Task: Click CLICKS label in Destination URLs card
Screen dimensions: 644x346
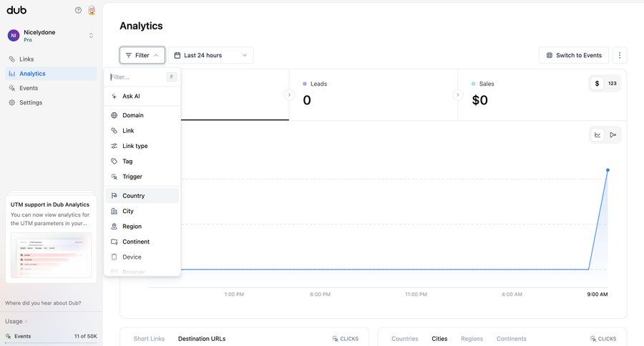Action: tap(346, 339)
